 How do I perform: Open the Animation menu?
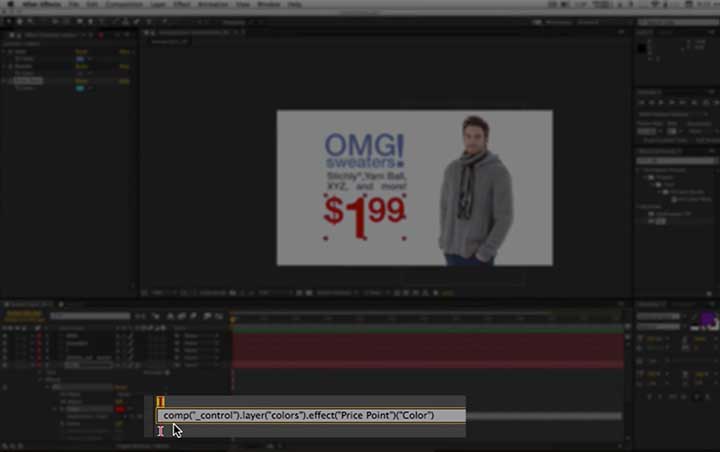pos(213,4)
